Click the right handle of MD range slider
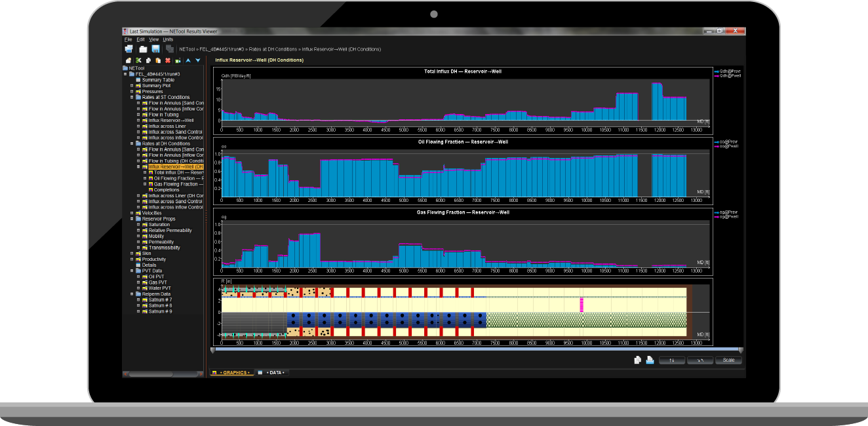Viewport: 868px width, 426px height. (x=741, y=351)
